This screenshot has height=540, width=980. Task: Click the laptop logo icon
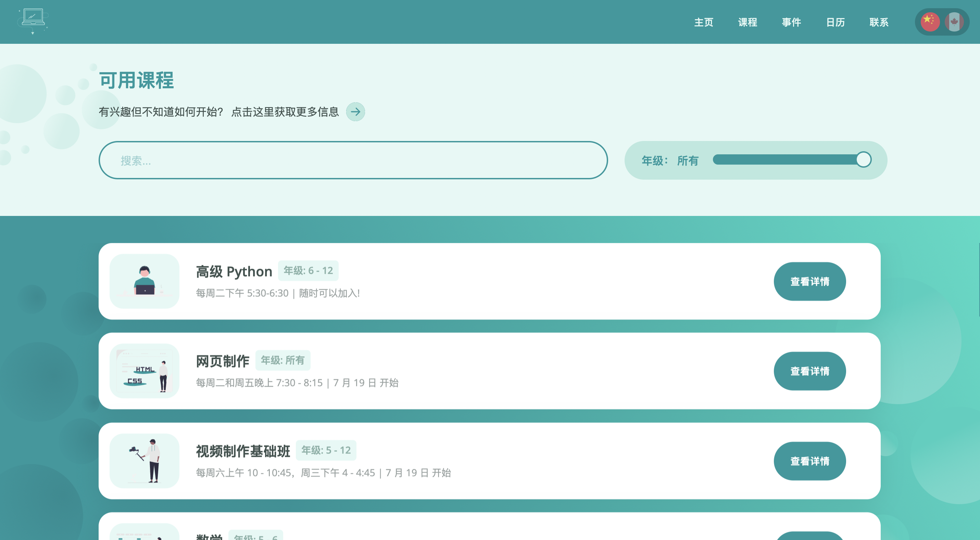click(x=33, y=21)
